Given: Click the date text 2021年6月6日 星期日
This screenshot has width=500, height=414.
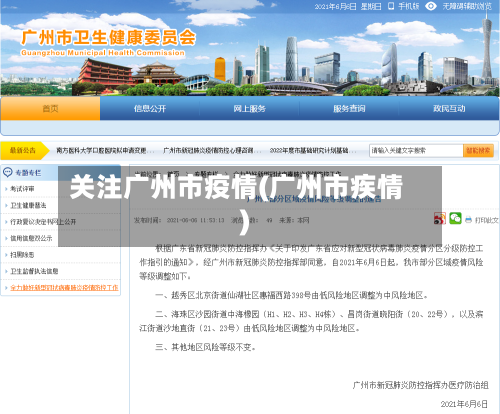Looking at the screenshot, I should tap(348, 6).
